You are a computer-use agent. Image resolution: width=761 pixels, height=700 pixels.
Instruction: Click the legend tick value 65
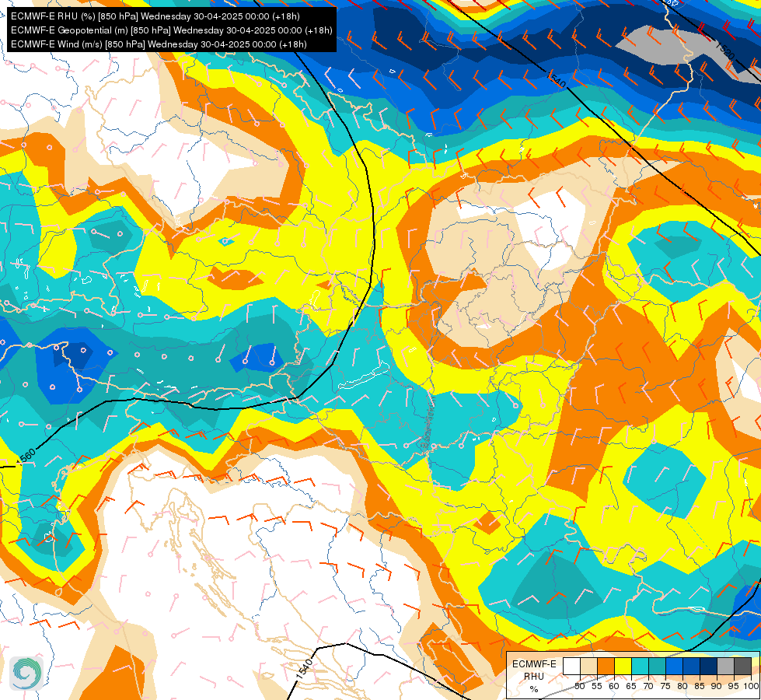(x=631, y=686)
